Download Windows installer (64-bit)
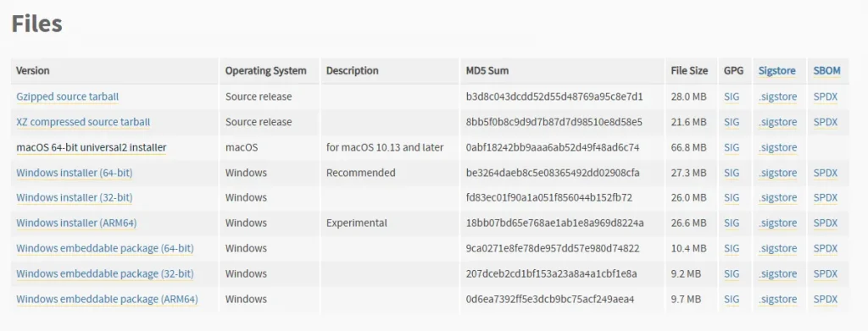The height and width of the screenshot is (331, 868). coord(75,173)
